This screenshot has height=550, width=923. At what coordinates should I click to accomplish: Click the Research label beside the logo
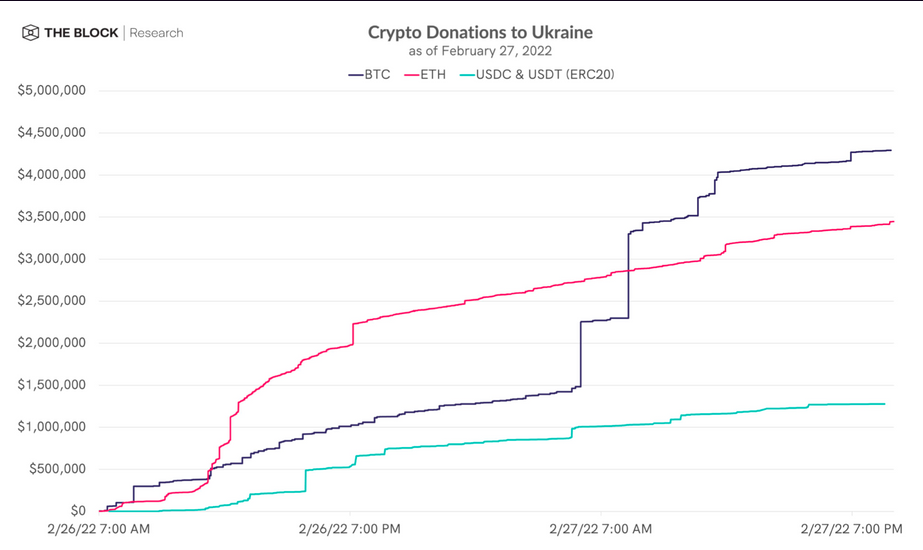point(156,33)
